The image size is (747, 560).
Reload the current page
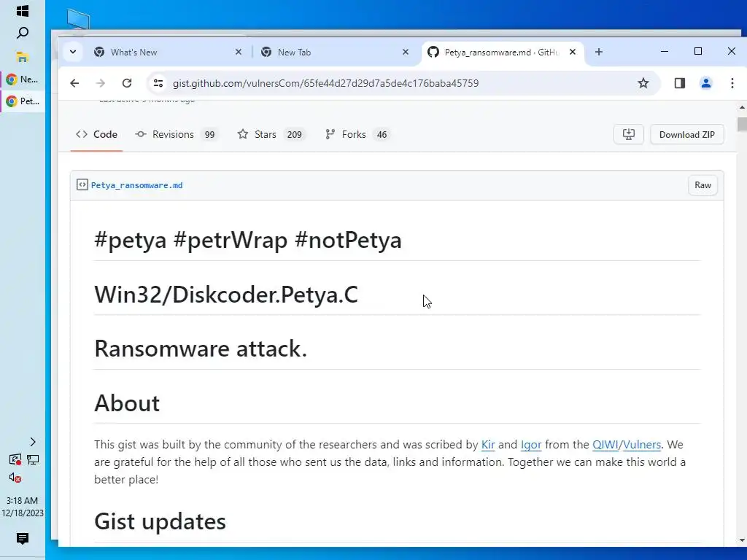pyautogui.click(x=127, y=83)
